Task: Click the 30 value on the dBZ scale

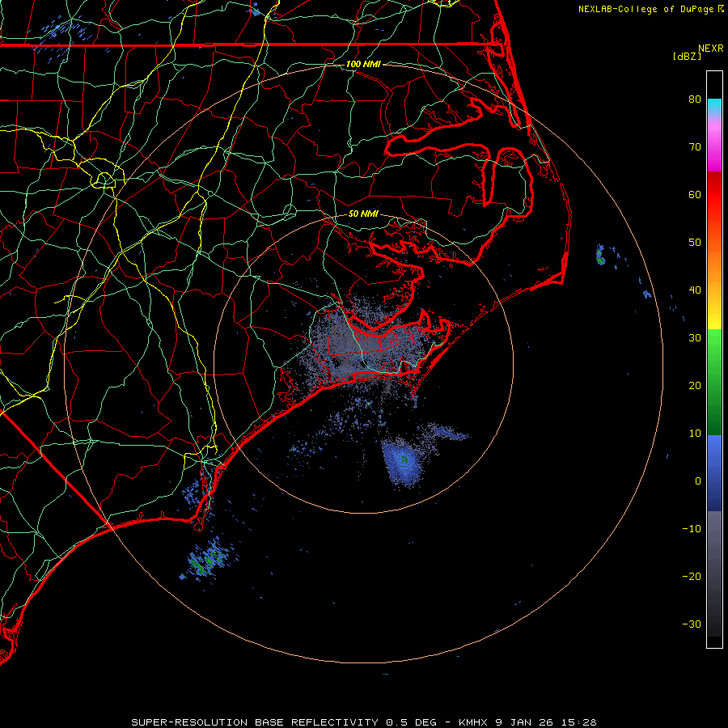Action: (695, 337)
